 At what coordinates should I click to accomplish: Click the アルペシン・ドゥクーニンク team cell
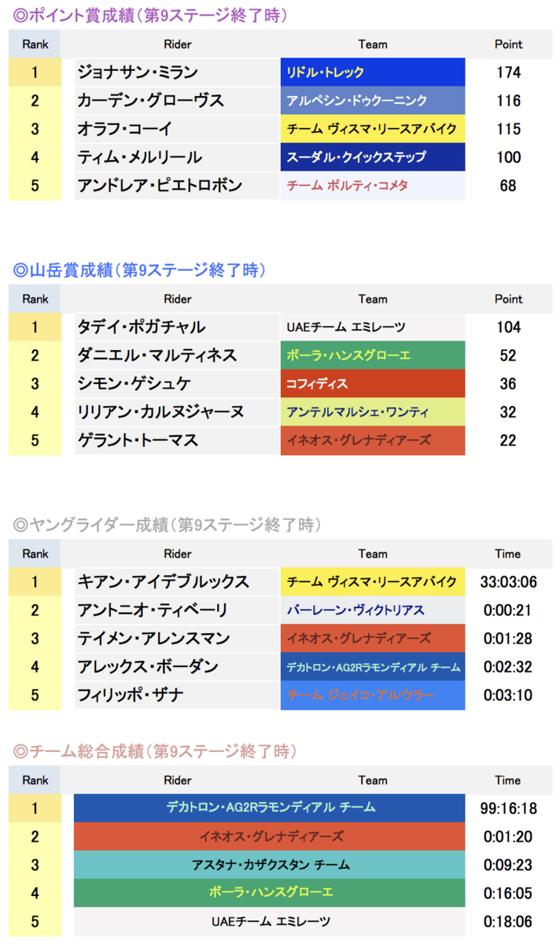pyautogui.click(x=373, y=101)
